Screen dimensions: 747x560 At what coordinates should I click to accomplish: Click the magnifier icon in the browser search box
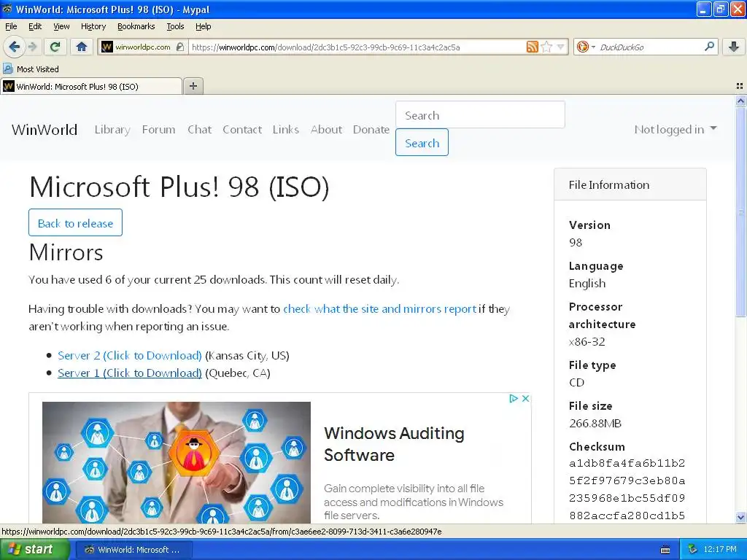tap(709, 46)
